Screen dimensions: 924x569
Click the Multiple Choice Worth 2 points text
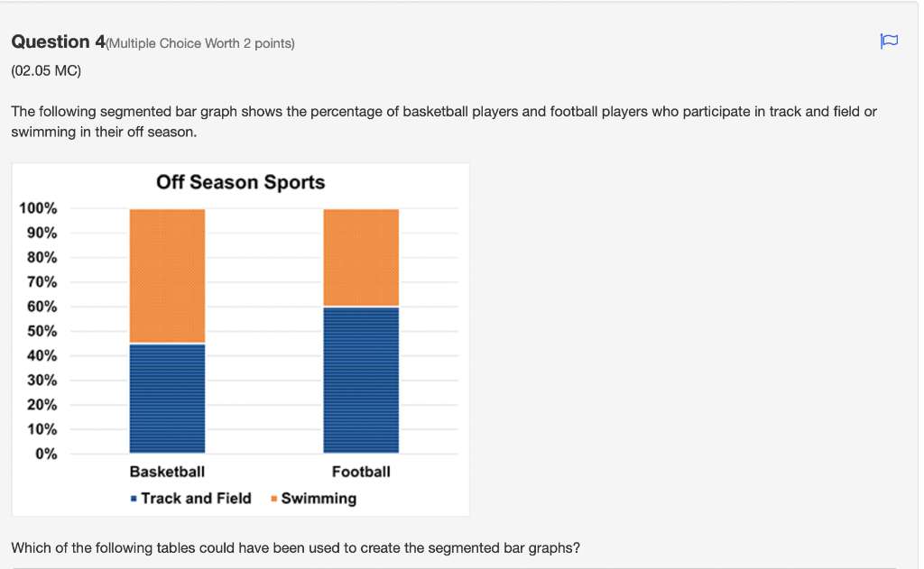click(x=200, y=43)
